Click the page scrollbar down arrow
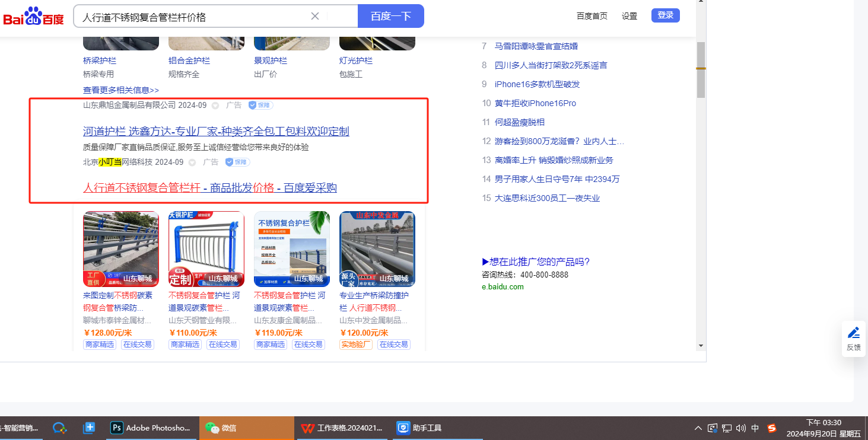This screenshot has height=440, width=868. (701, 346)
